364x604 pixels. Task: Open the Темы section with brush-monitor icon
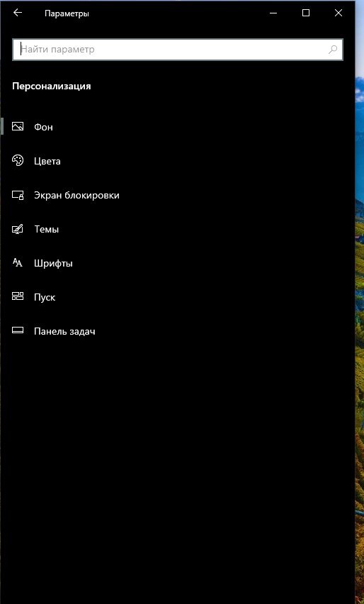tap(177, 229)
